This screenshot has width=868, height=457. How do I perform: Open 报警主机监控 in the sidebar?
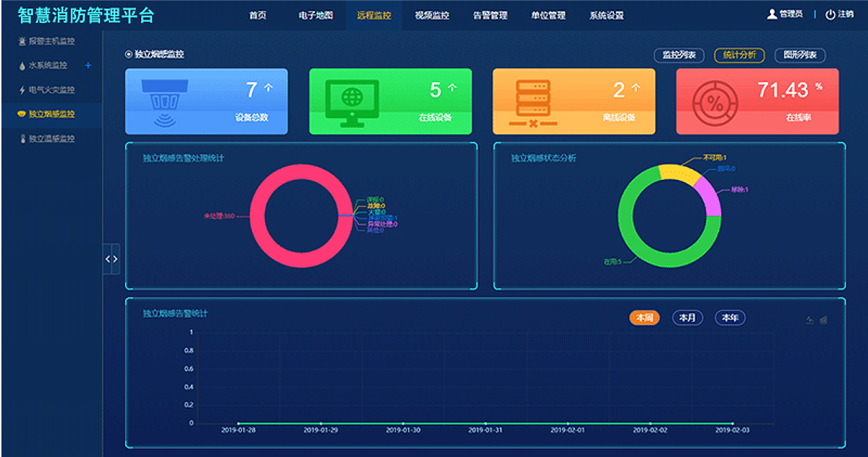pos(51,42)
